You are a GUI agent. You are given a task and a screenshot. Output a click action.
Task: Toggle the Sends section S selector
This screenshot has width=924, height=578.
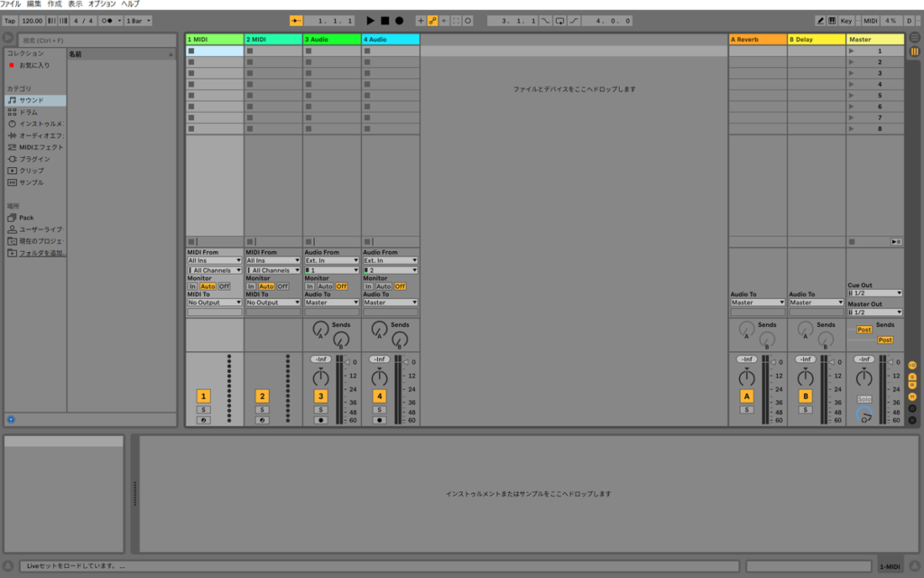[912, 377]
